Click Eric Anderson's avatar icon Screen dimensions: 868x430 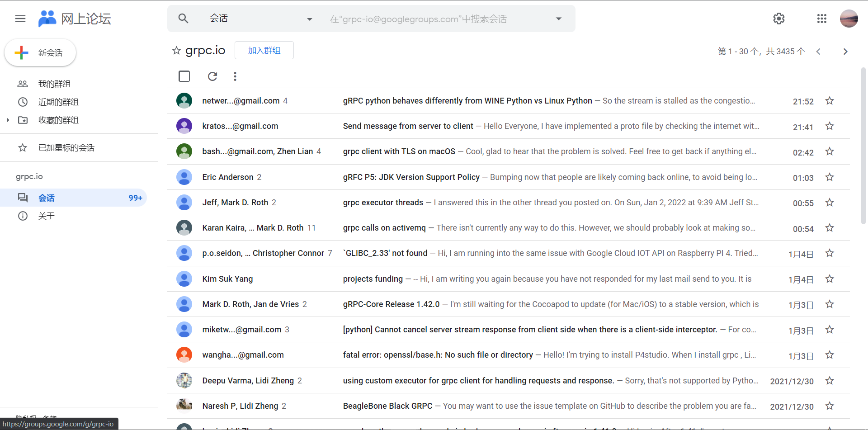pos(184,177)
